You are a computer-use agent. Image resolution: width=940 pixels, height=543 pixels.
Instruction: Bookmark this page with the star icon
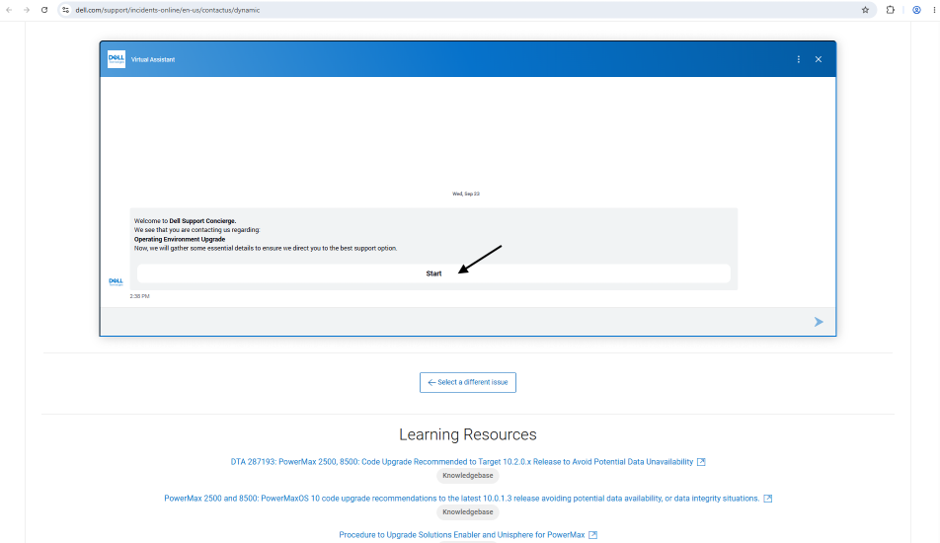click(x=865, y=10)
